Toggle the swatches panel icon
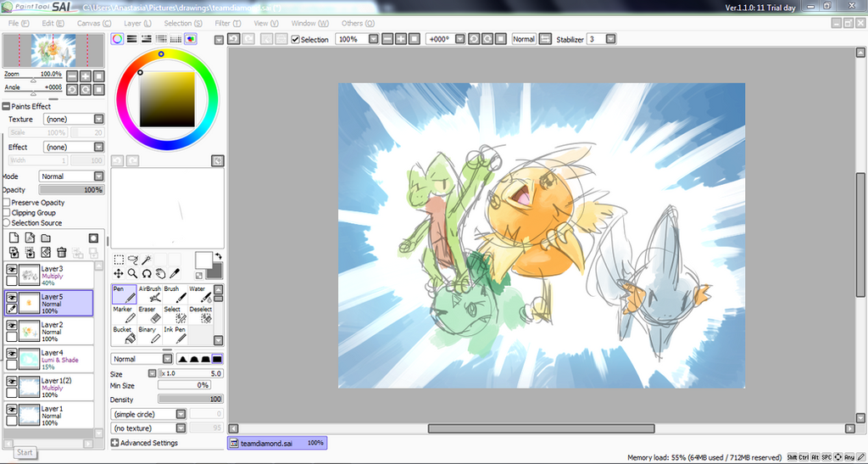 coord(175,39)
